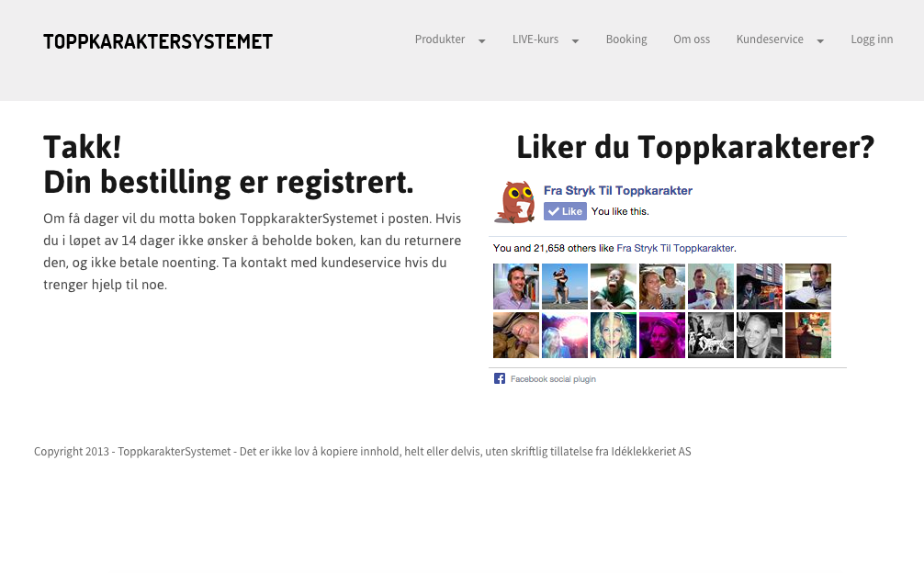Open page link in the '21,658 others like' sentence
The image size is (924, 573).
click(675, 248)
